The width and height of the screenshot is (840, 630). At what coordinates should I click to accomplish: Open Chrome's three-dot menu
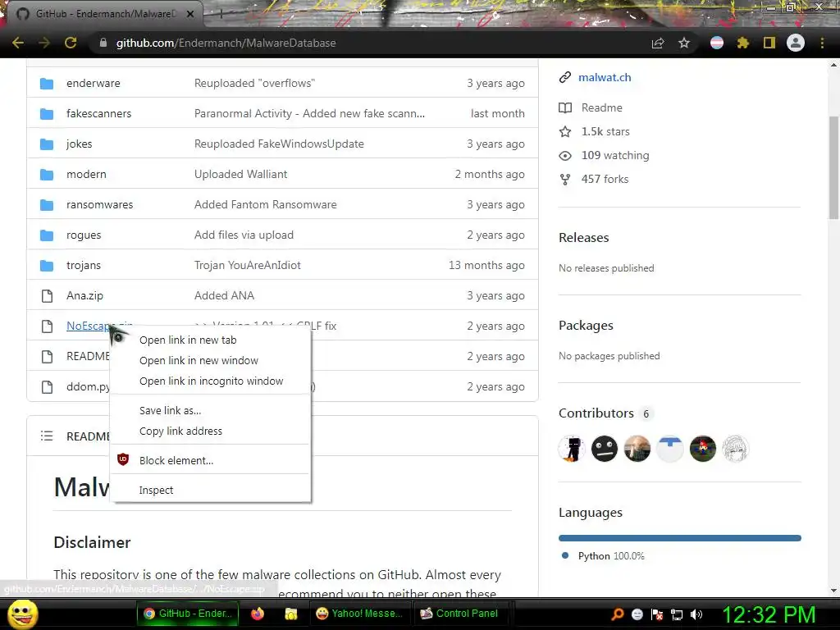point(822,43)
